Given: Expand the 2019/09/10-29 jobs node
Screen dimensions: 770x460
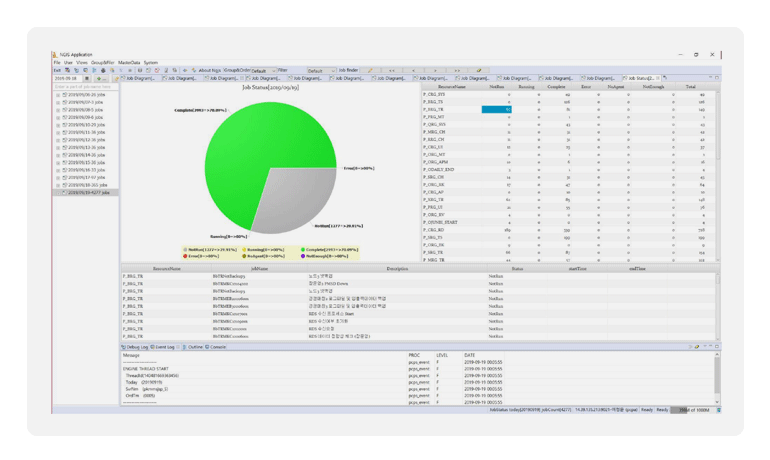Looking at the screenshot, I should pos(58,125).
